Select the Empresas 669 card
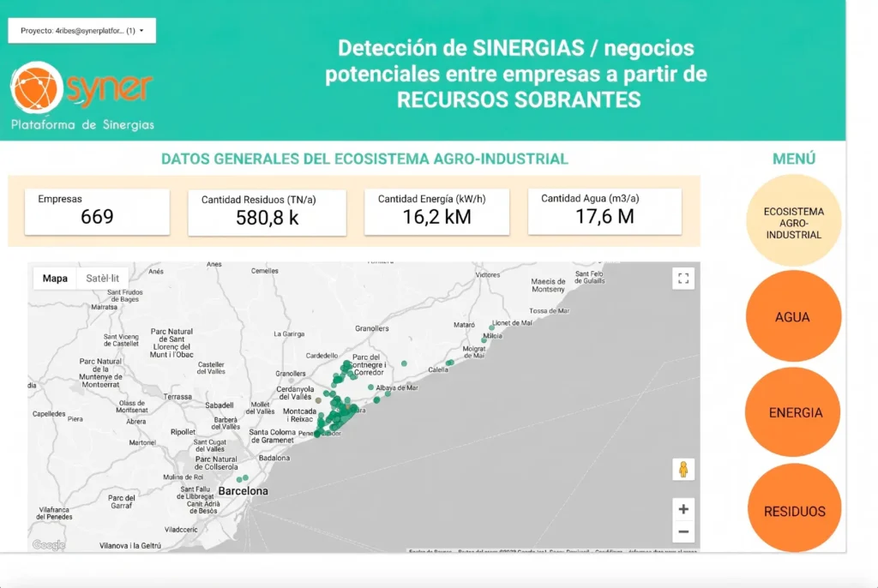The height and width of the screenshot is (588, 878). [x=97, y=212]
